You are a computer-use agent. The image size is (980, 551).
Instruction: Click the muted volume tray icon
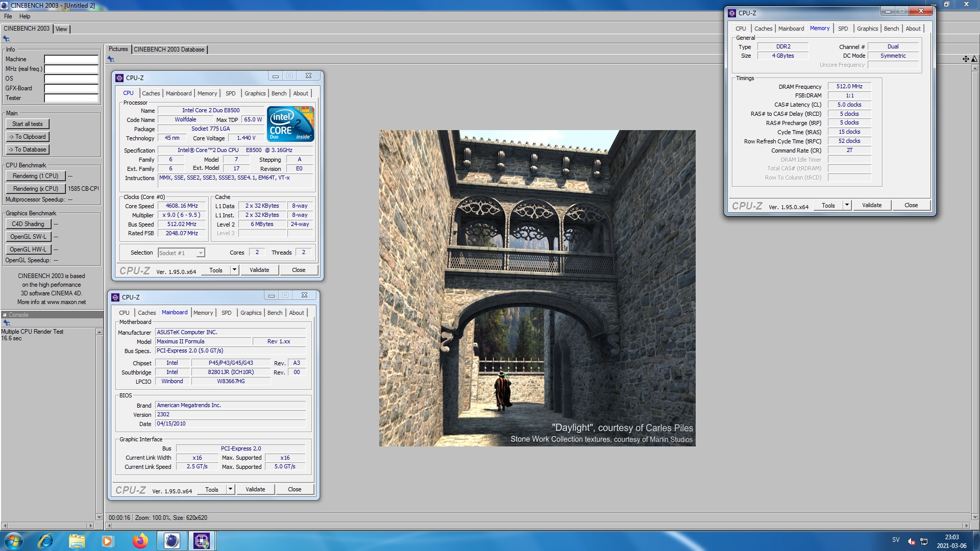pyautogui.click(x=911, y=541)
